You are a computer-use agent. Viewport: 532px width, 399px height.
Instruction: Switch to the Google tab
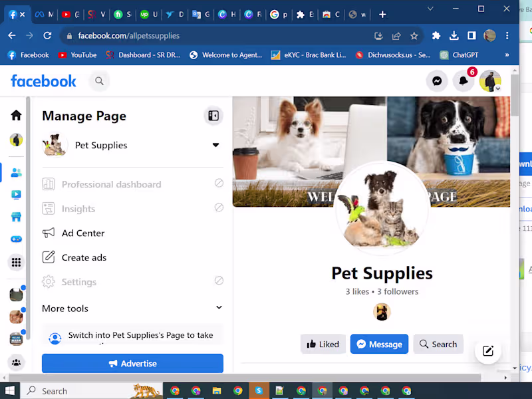(x=279, y=14)
